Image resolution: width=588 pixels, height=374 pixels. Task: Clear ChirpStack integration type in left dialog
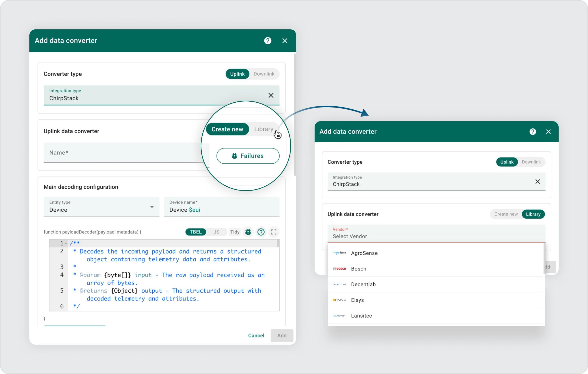click(271, 96)
